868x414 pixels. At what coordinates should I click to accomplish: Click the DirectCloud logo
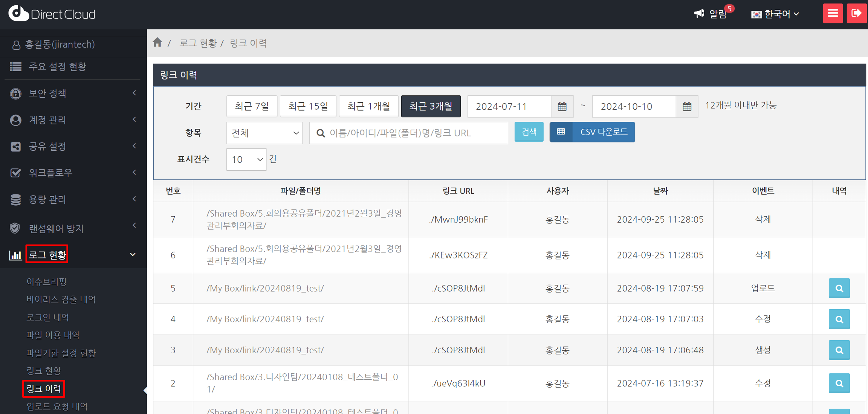coord(52,14)
